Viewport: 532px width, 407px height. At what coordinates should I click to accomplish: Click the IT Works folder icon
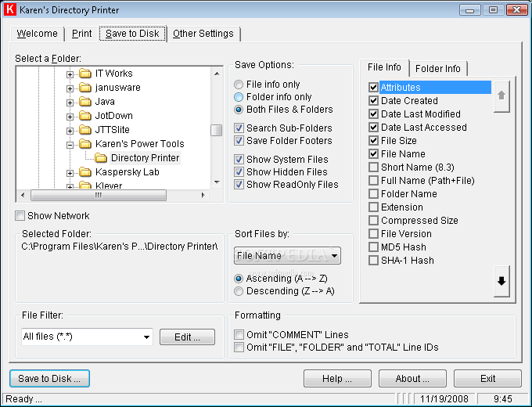(85, 74)
